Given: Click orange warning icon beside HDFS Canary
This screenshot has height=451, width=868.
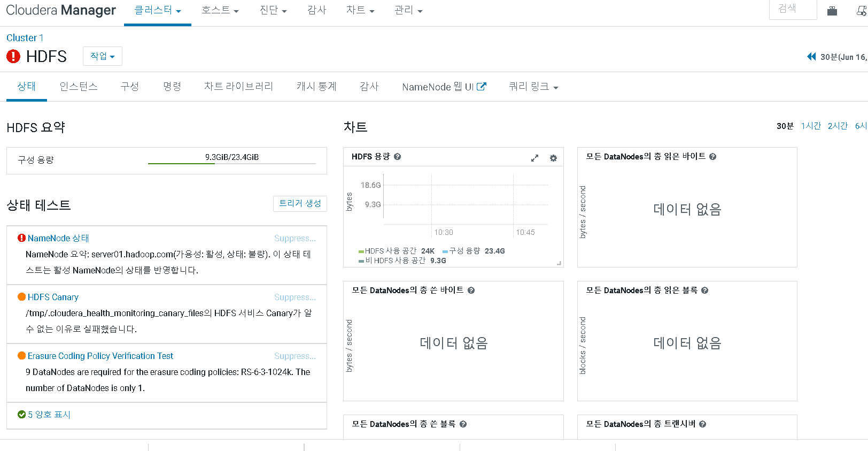Looking at the screenshot, I should [x=21, y=297].
